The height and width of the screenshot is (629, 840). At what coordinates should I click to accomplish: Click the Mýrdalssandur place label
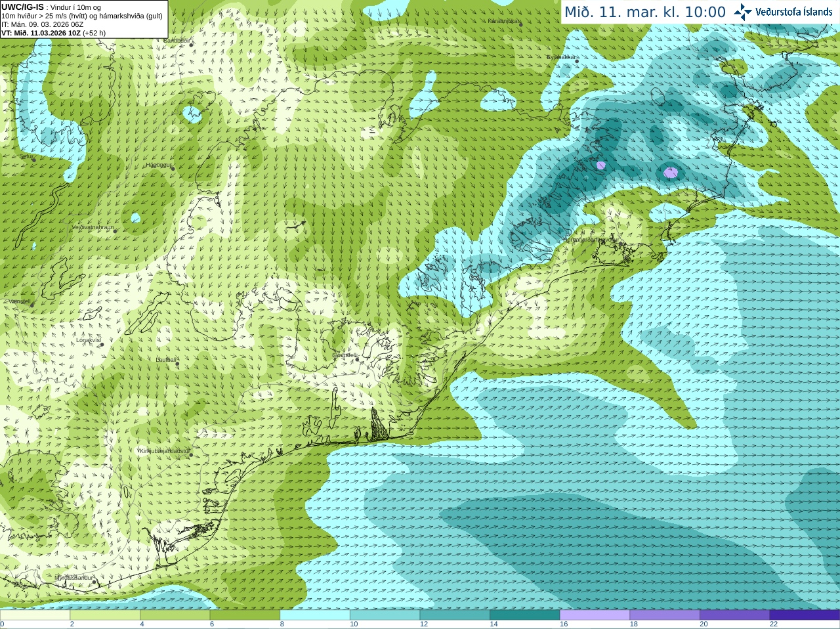pos(73,578)
